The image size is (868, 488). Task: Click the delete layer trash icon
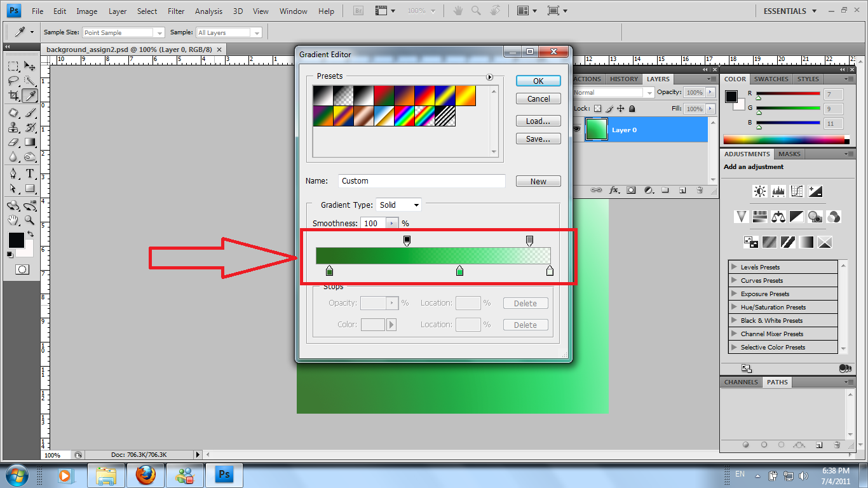coord(700,189)
